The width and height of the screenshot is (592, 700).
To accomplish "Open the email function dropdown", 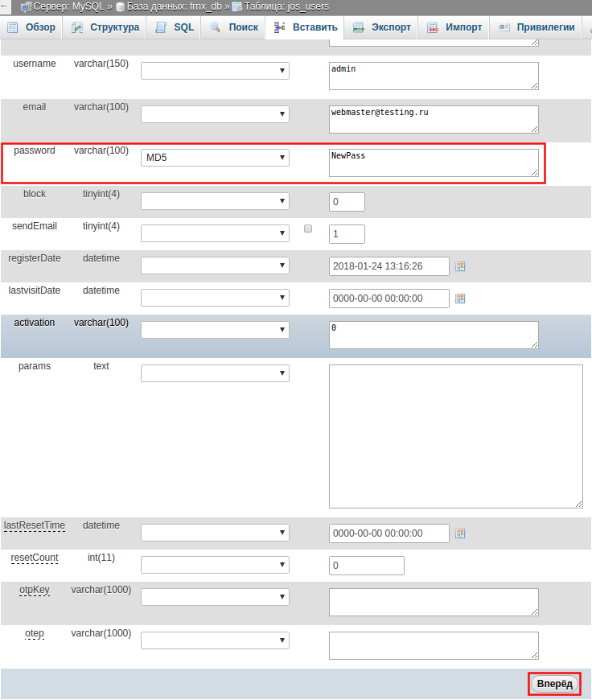I will coord(216,113).
